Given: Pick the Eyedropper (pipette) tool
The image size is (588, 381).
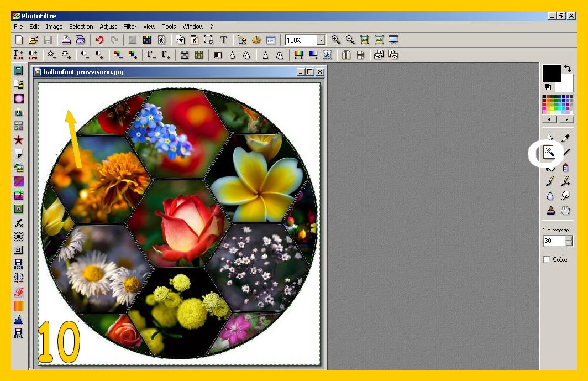Looking at the screenshot, I should tap(565, 138).
